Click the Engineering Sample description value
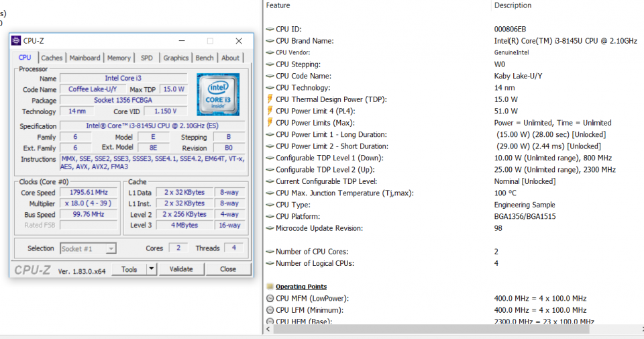This screenshot has width=644, height=339. 525,205
